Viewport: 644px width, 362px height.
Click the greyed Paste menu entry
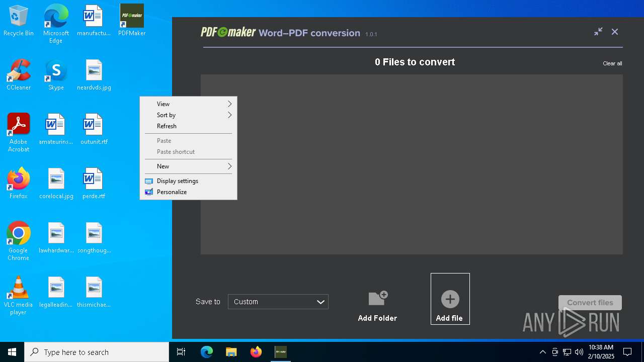188,141
